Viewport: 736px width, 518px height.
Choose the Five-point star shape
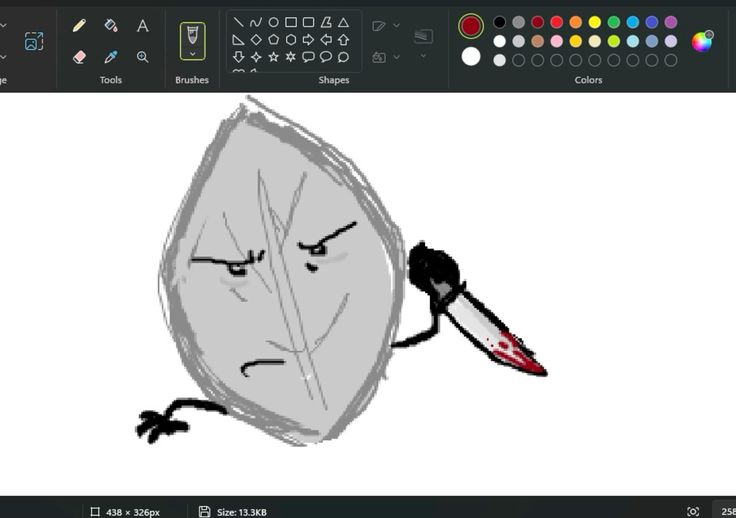[273, 57]
